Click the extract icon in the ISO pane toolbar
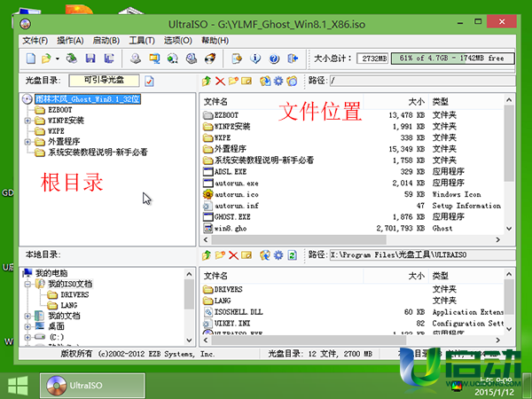This screenshot has width=532, height=399. tap(265, 81)
